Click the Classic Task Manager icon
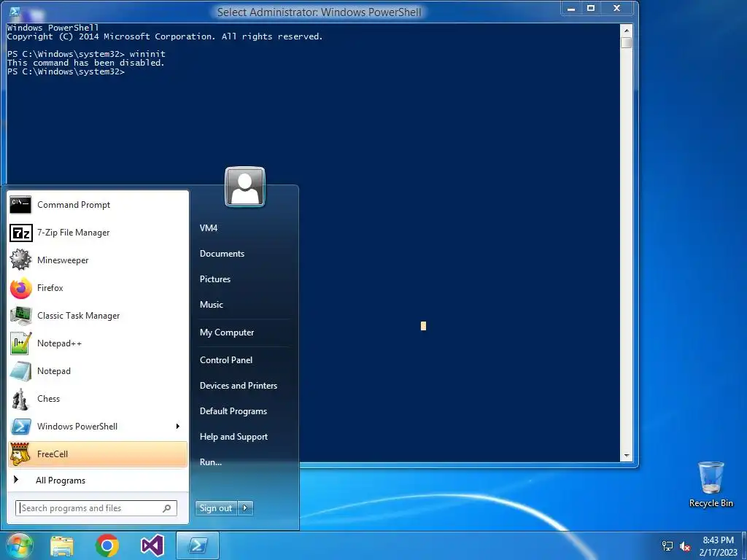747x560 pixels. coord(20,316)
